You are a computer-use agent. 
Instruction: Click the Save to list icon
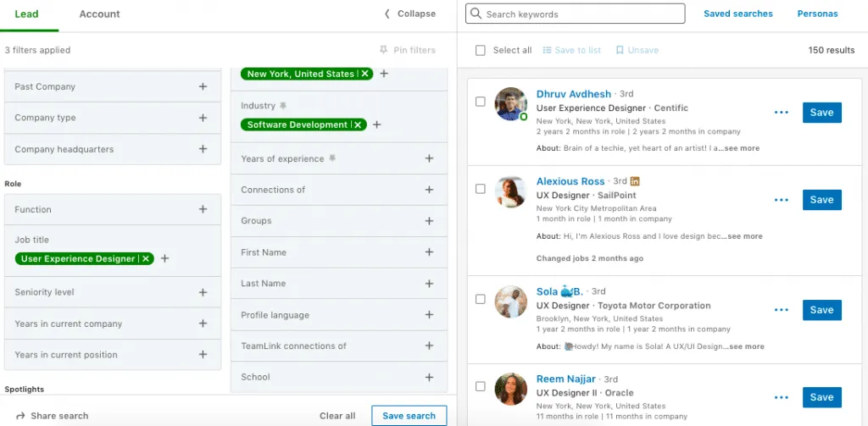pos(547,50)
